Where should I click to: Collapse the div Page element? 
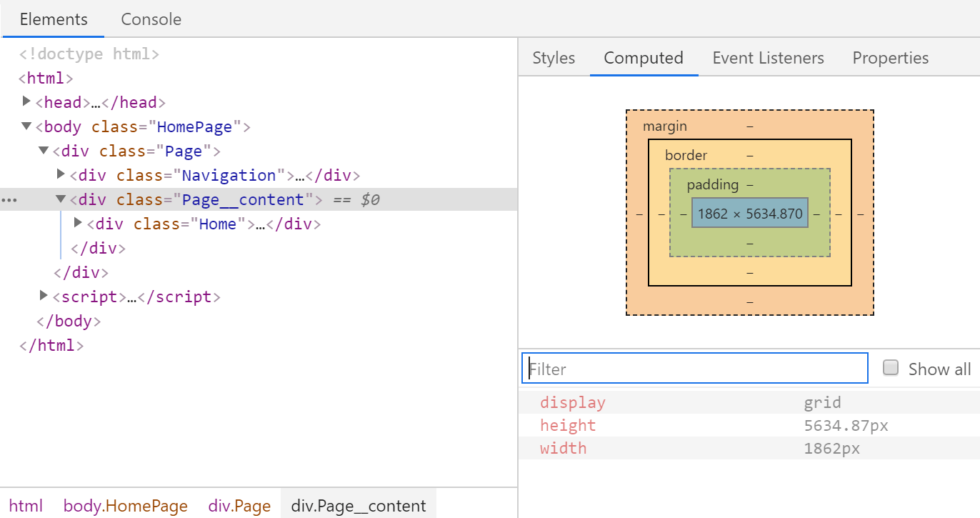(44, 151)
